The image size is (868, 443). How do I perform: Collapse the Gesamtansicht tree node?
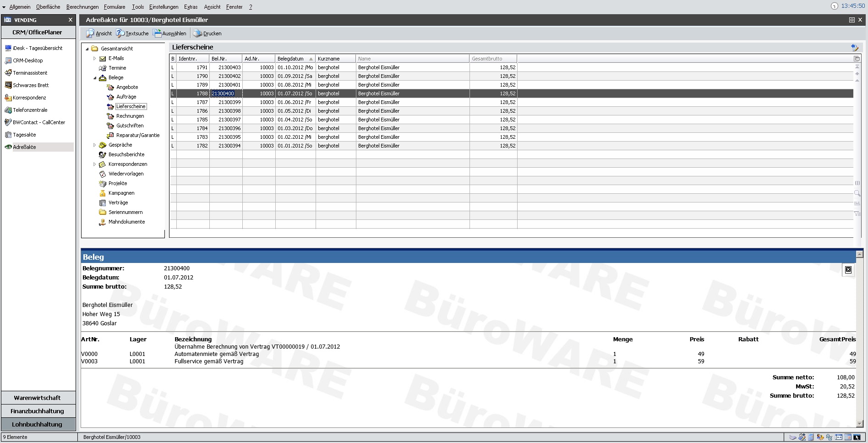click(x=87, y=49)
